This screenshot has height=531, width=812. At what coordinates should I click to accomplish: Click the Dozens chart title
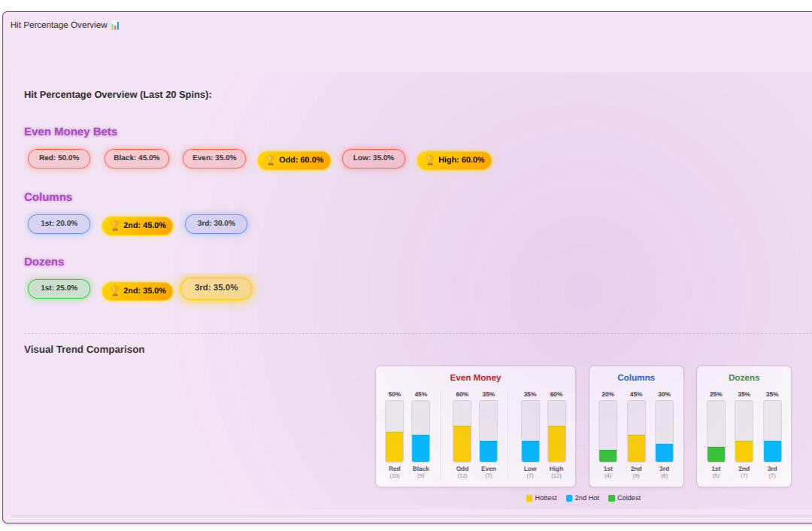pyautogui.click(x=744, y=378)
